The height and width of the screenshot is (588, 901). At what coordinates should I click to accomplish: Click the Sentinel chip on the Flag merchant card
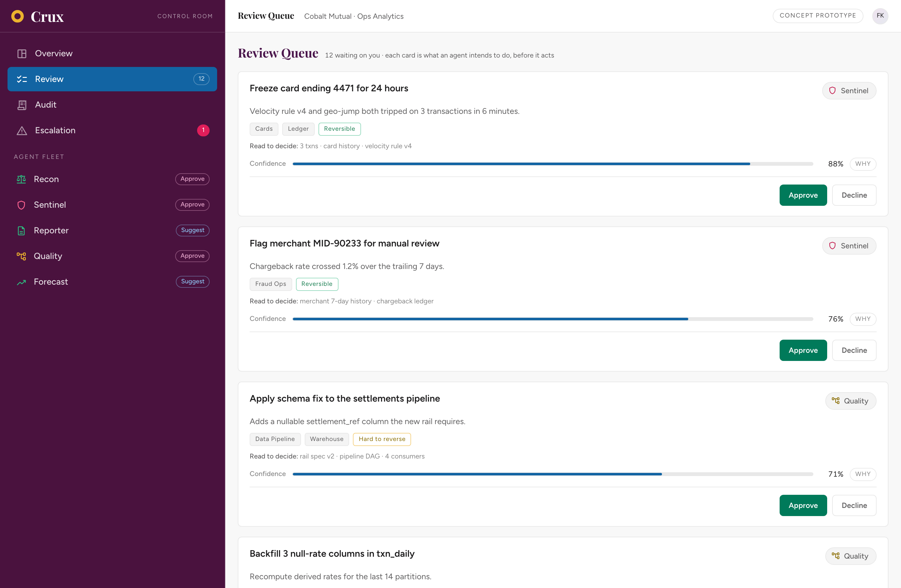tap(849, 246)
